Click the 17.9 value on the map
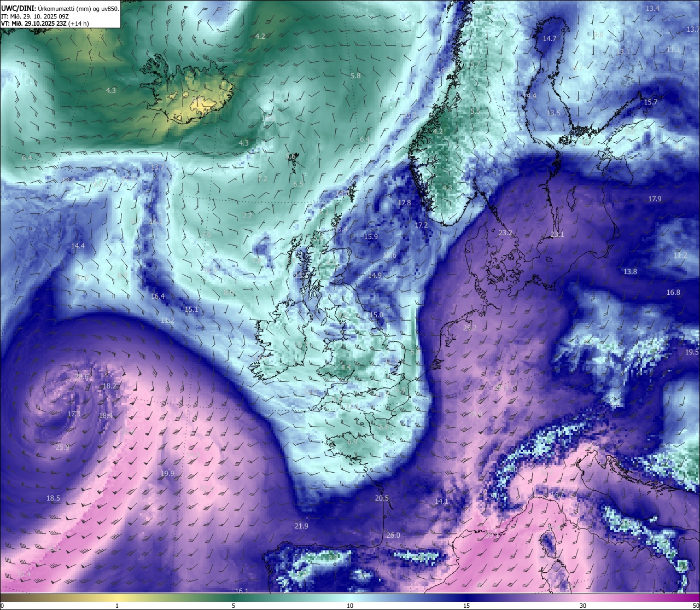 click(655, 199)
